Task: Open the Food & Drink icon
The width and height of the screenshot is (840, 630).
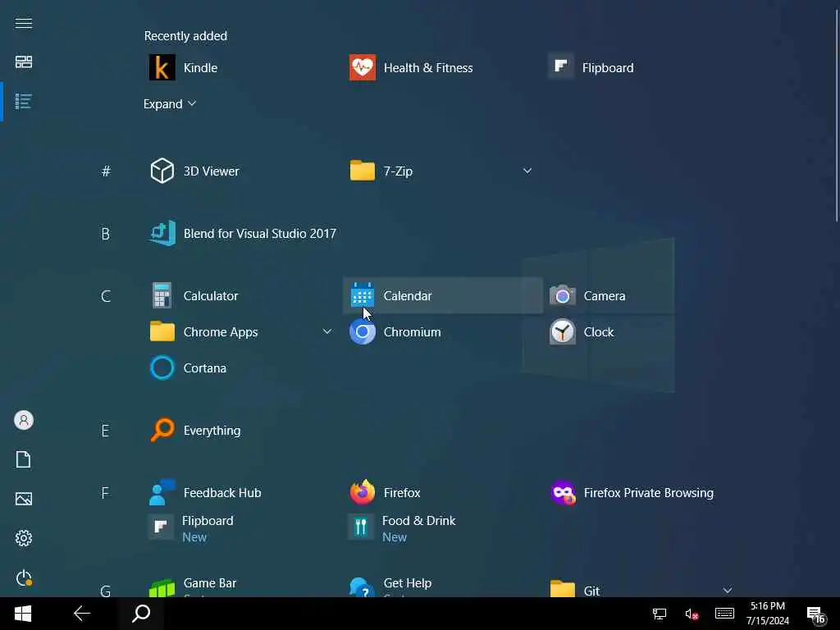Action: 361,527
